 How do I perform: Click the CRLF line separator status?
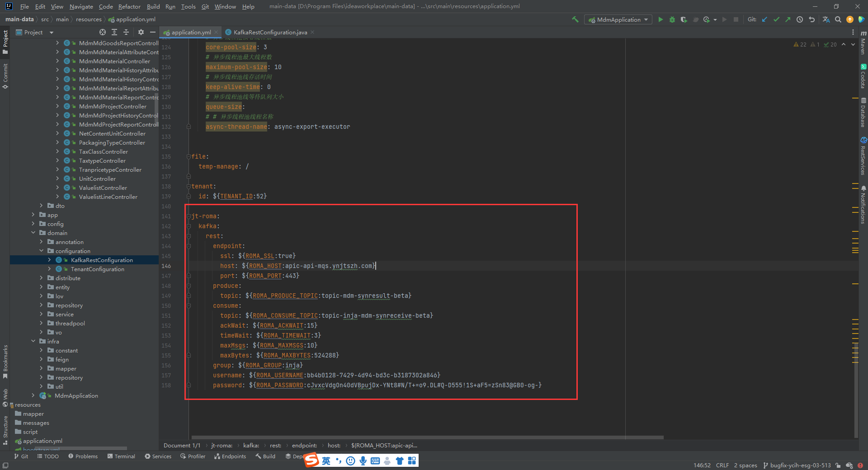click(x=722, y=465)
